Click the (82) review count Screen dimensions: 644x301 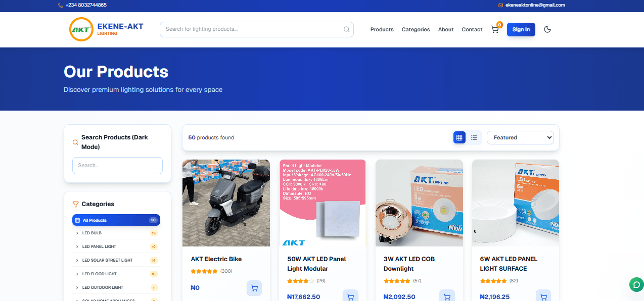(x=514, y=281)
